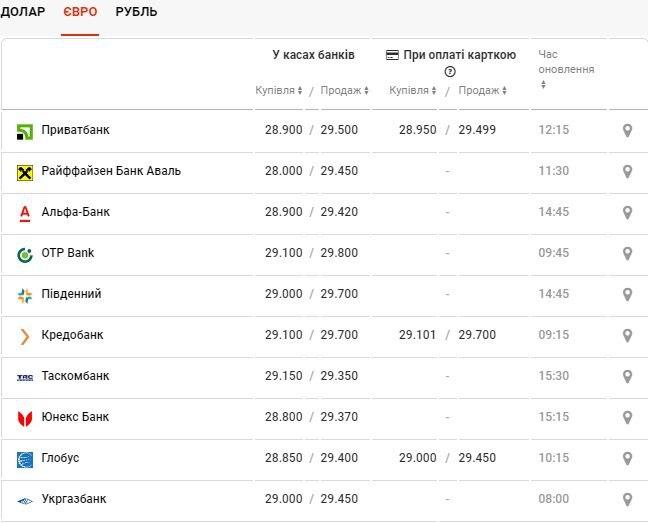
Task: Select the ЄВРО tab
Action: (x=80, y=13)
